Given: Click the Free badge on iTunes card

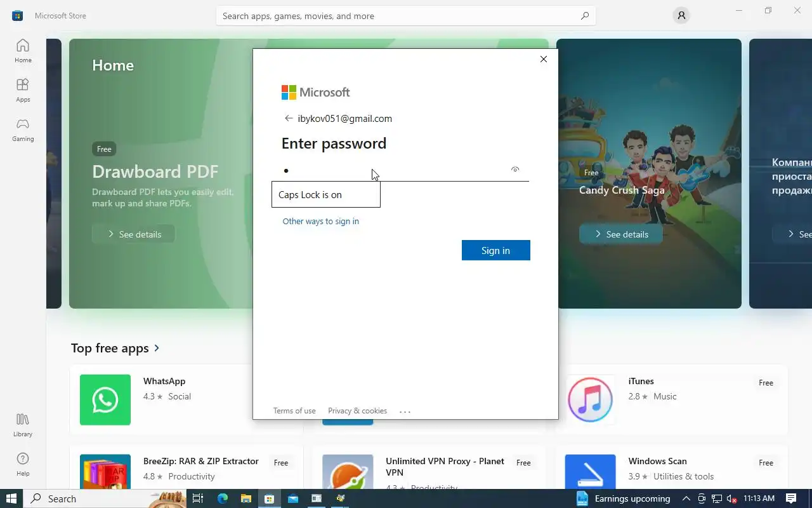Looking at the screenshot, I should (766, 383).
